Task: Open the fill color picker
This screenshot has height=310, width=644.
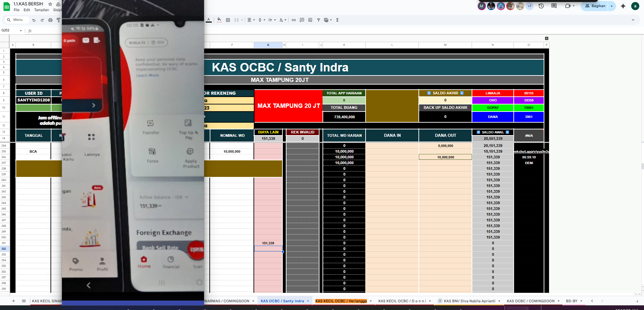Action: coord(219,20)
